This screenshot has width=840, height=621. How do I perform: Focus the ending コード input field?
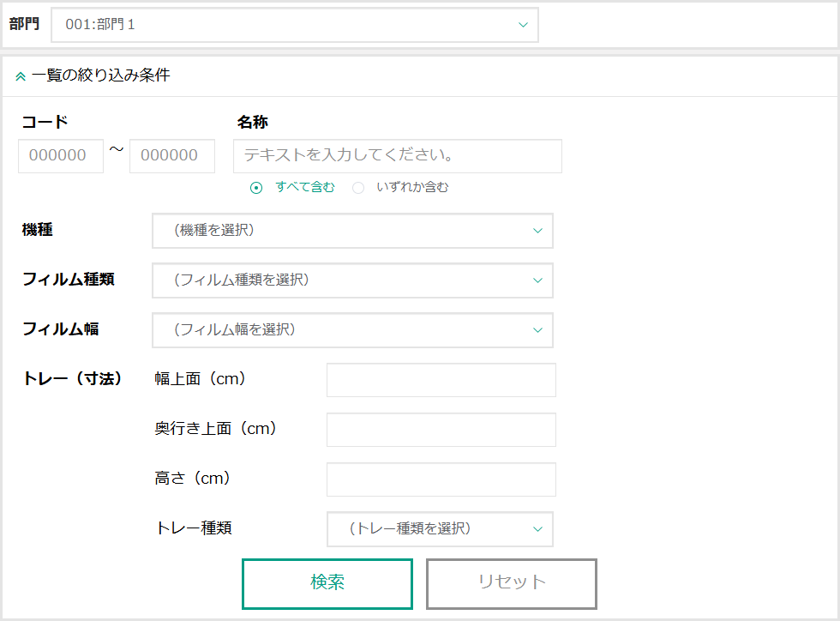click(172, 156)
